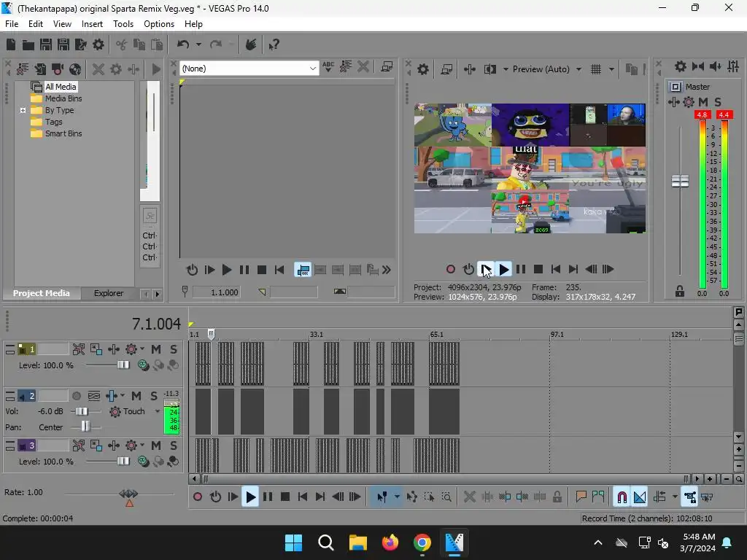Click the timeline toolbar Delete X icon
Viewport: 747px width, 560px height.
pos(469,497)
